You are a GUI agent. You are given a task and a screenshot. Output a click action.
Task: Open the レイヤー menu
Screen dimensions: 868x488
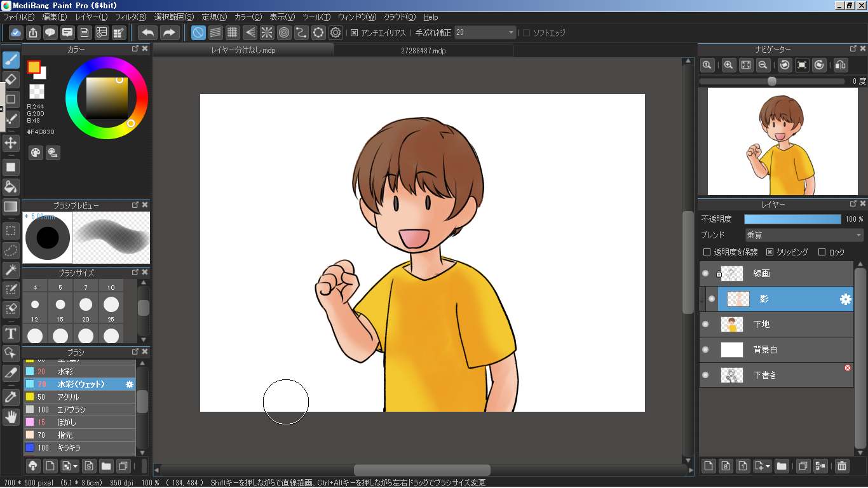pos(91,17)
